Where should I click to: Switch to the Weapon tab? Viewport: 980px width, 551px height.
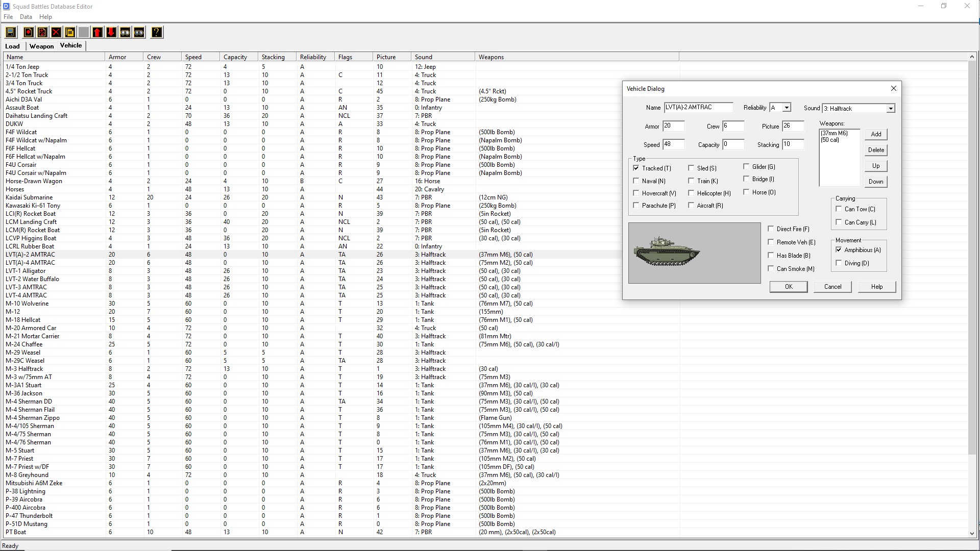(x=41, y=46)
